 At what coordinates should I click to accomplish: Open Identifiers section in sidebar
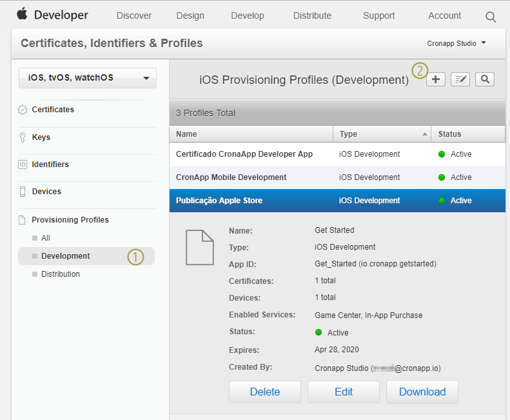tap(50, 165)
